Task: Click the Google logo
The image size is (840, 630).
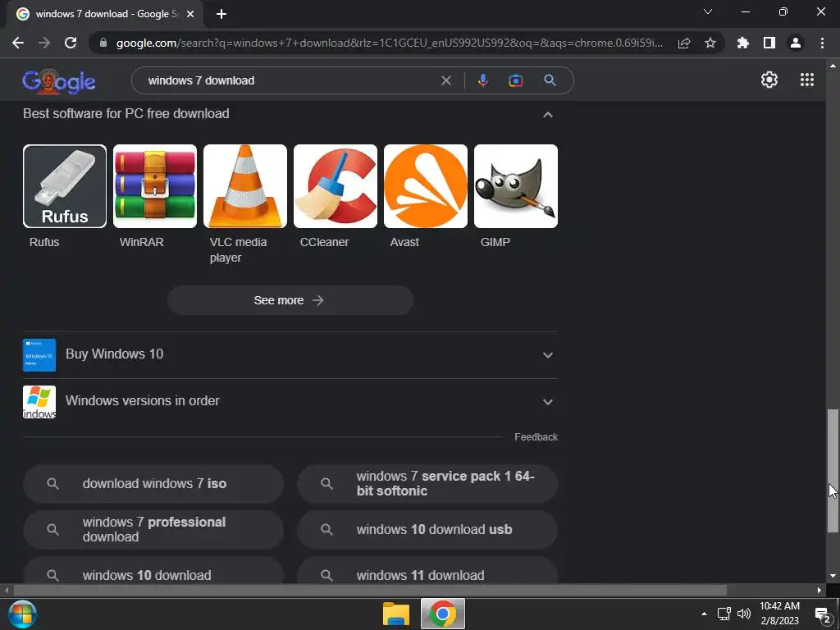Action: coord(59,80)
